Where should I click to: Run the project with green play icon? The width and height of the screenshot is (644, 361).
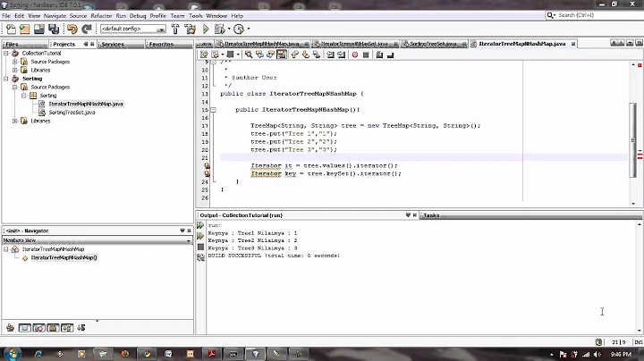point(206,29)
